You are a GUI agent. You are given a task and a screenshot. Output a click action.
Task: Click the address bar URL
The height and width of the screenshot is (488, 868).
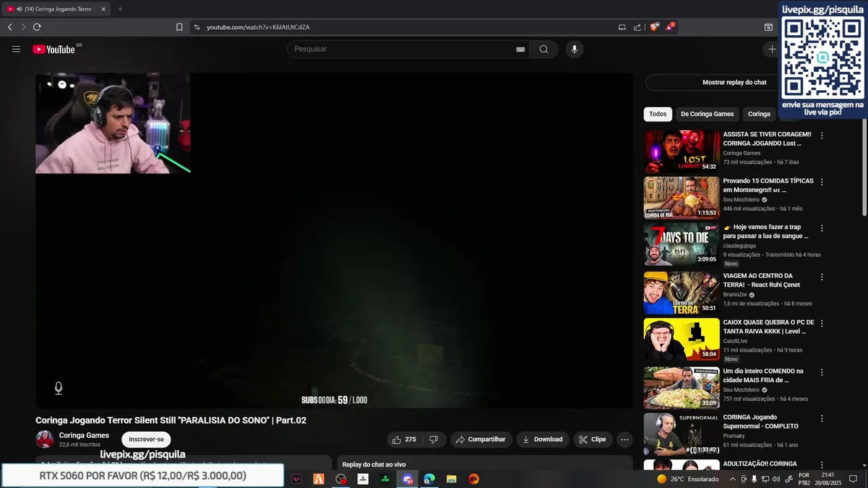pyautogui.click(x=258, y=27)
